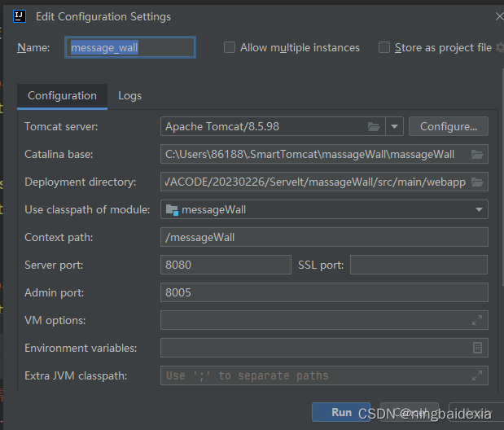Viewport: 504px width, 430px height.
Task: Click the IntelliJ IDEA logo icon
Action: click(x=20, y=16)
